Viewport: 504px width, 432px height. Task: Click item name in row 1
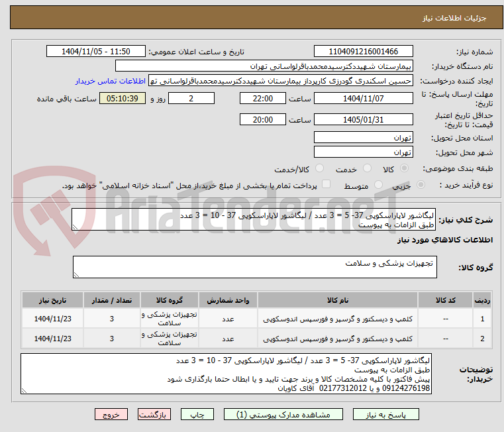[x=338, y=319]
